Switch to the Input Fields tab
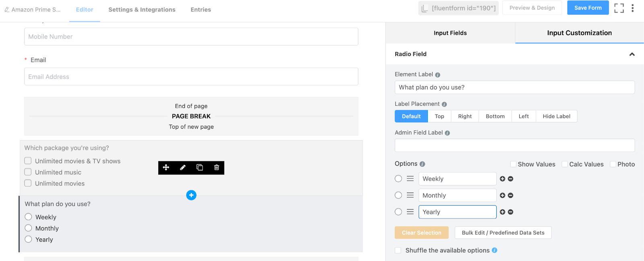Screen dimensions: 644x261 (450, 33)
